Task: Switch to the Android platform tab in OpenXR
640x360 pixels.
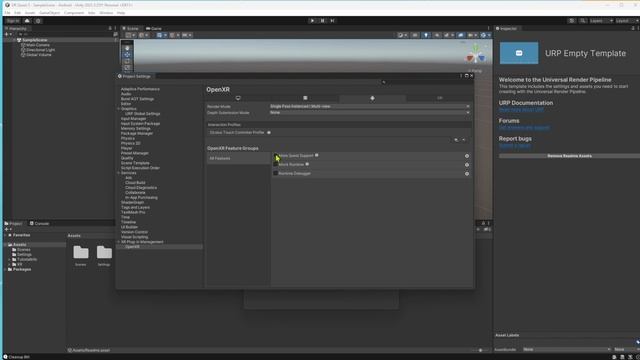Action: 372,98
